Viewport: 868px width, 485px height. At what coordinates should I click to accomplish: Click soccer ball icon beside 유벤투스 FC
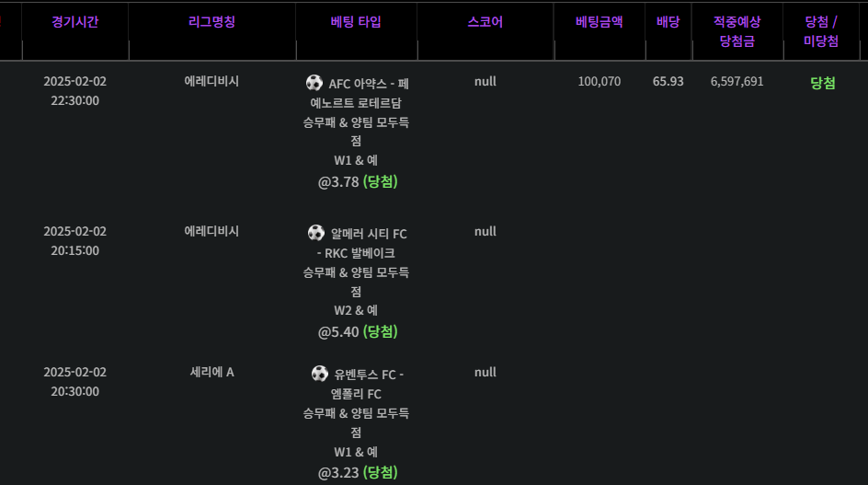(x=319, y=373)
